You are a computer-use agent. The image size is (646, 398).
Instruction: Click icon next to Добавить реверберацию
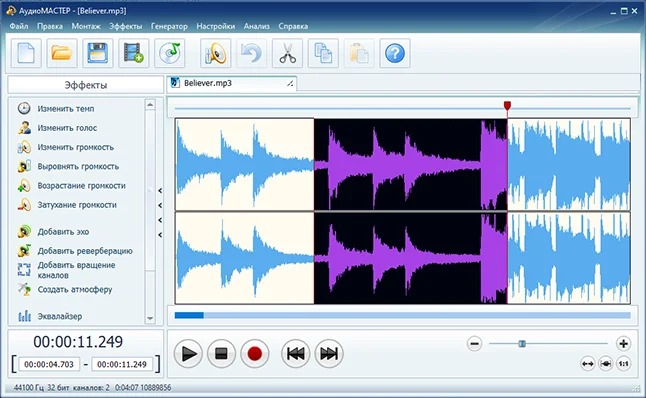tap(24, 251)
